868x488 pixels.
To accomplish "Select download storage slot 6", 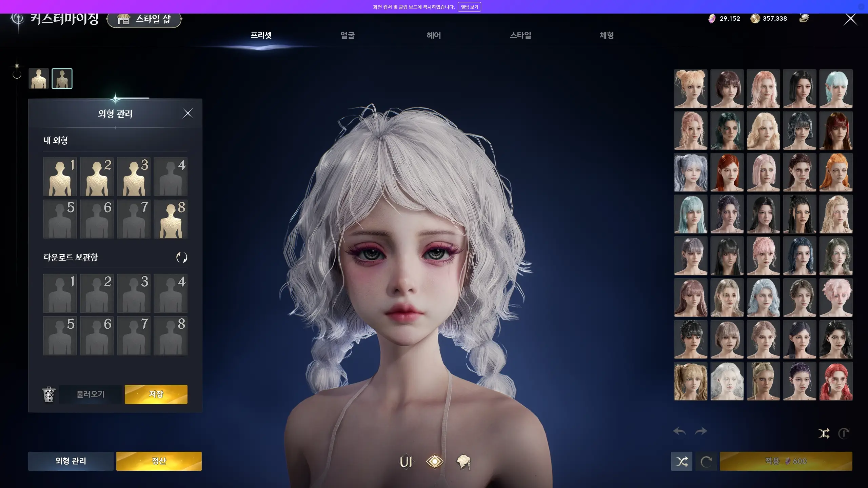I will tap(97, 336).
